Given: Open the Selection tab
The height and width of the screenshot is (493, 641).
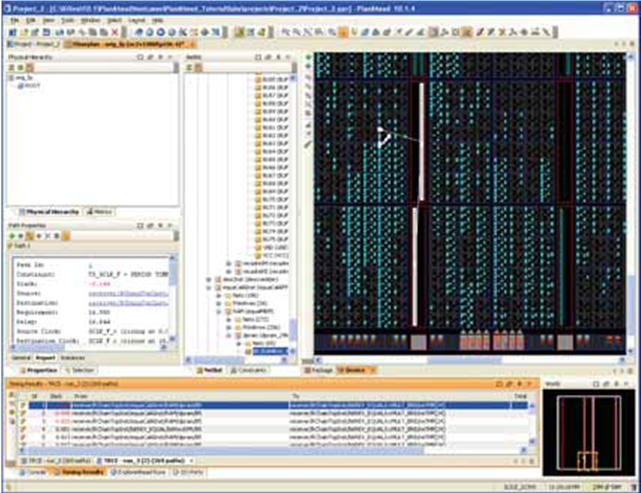Looking at the screenshot, I should pyautogui.click(x=80, y=370).
